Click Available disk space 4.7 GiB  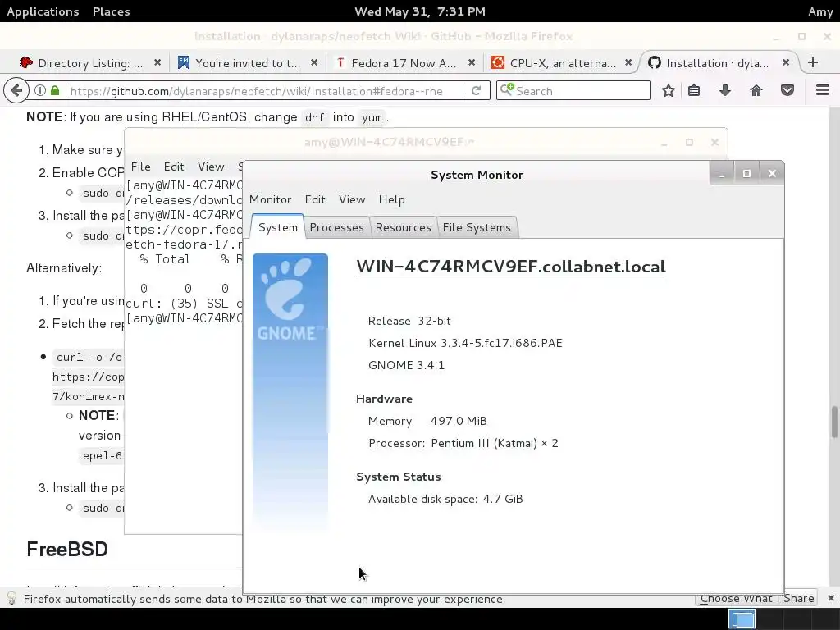point(445,499)
